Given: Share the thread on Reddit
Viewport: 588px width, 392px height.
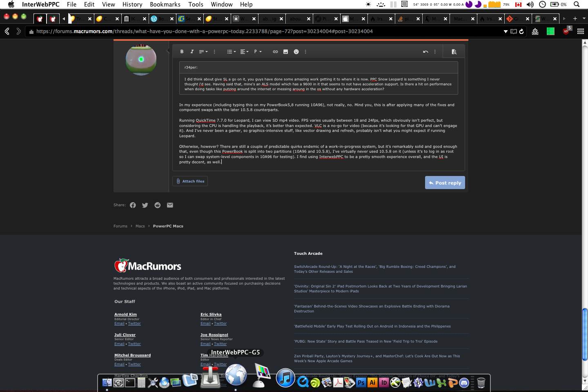Looking at the screenshot, I should [x=158, y=205].
